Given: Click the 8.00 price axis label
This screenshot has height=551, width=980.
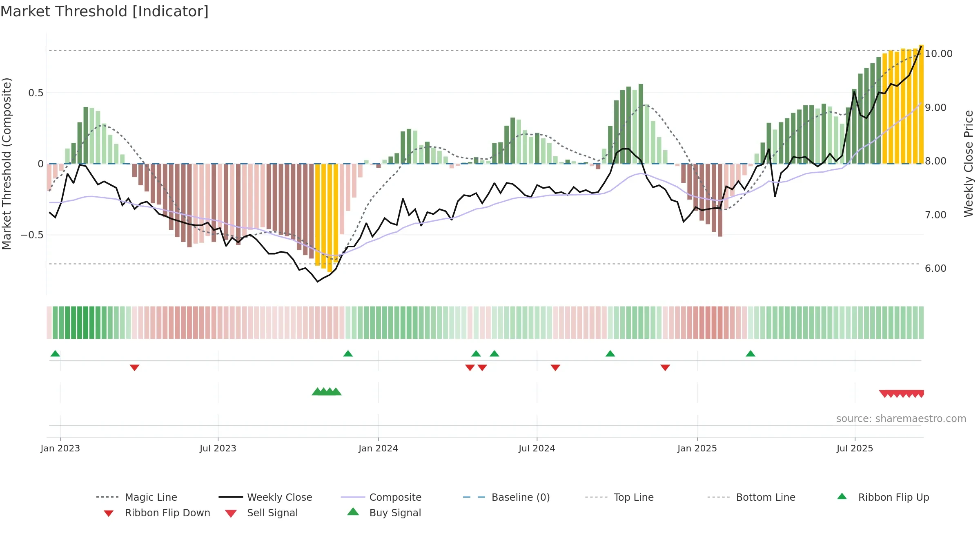Looking at the screenshot, I should (x=935, y=161).
